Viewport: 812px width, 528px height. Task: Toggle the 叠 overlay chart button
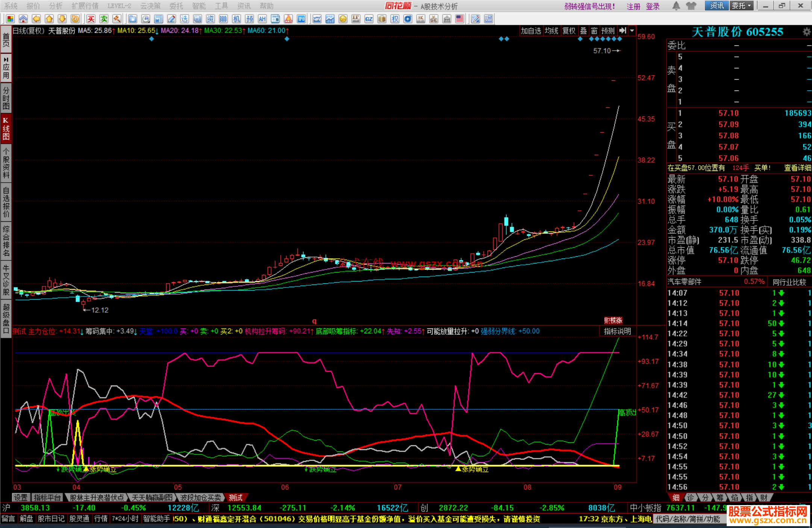583,31
